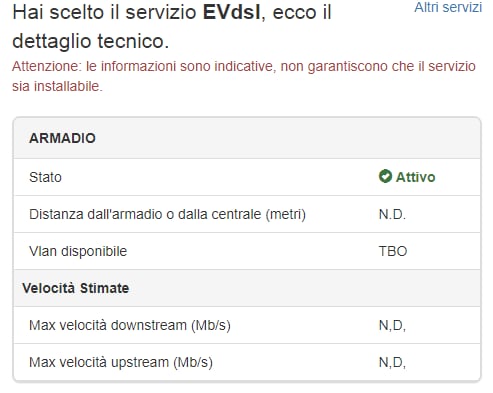
Task: Click the Distanza dall'armadio row label
Action: tap(167, 214)
